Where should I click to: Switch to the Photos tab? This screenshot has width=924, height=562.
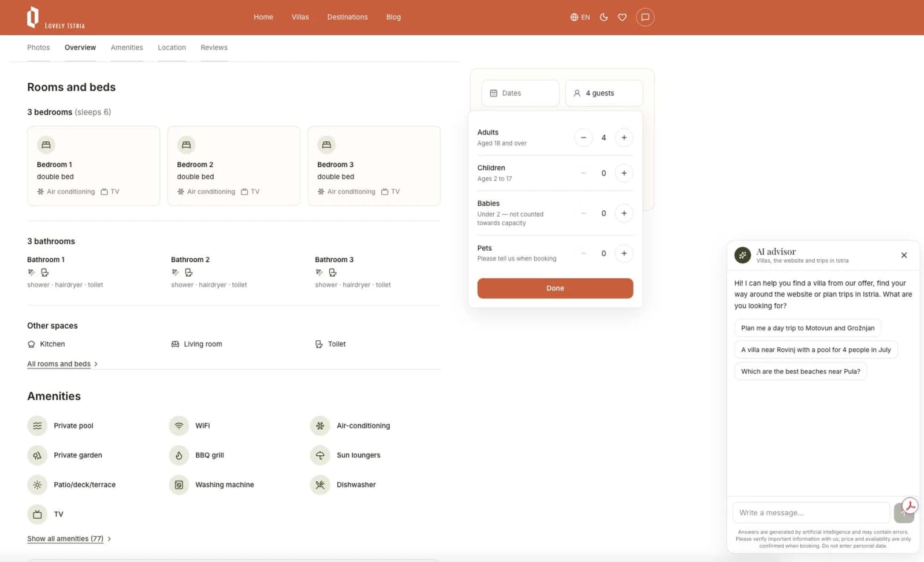pyautogui.click(x=38, y=48)
